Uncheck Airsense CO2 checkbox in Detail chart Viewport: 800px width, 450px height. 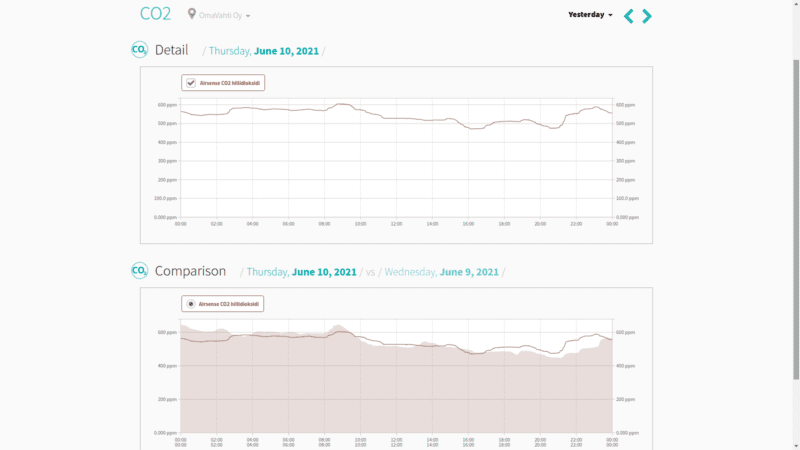pos(191,83)
